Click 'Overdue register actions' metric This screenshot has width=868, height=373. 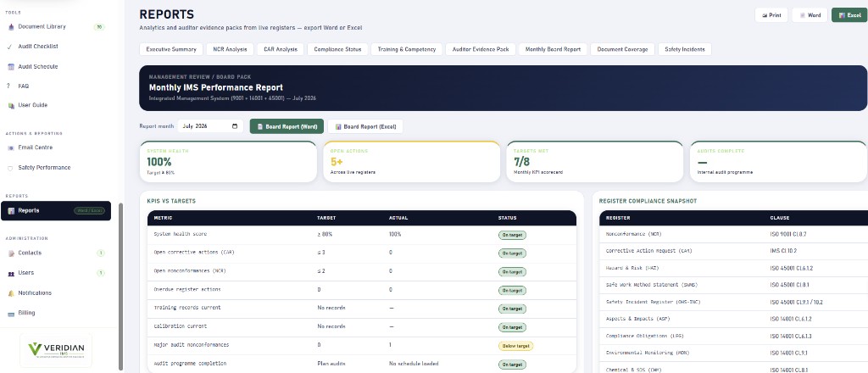coord(362,290)
